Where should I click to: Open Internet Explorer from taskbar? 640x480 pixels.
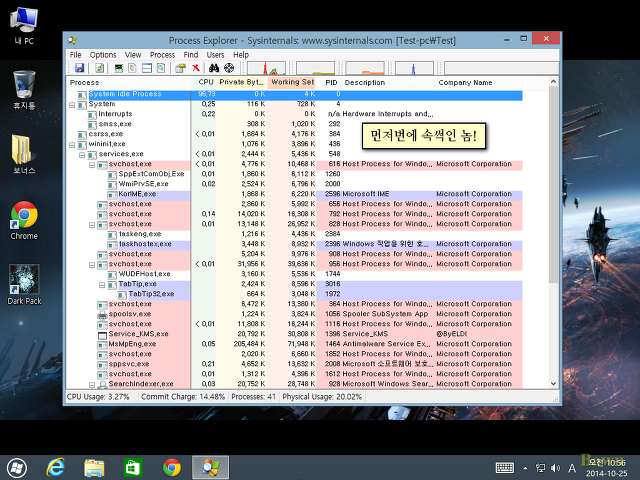click(x=56, y=467)
